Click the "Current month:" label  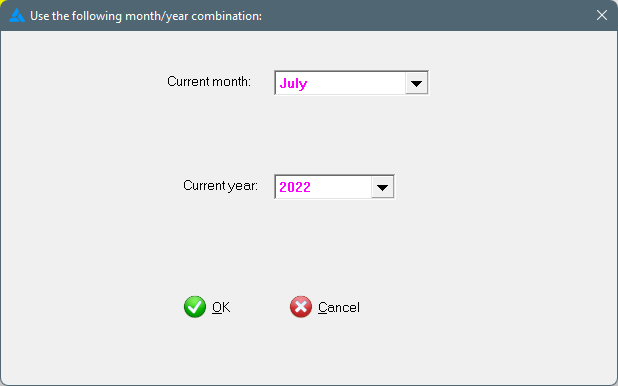click(209, 82)
